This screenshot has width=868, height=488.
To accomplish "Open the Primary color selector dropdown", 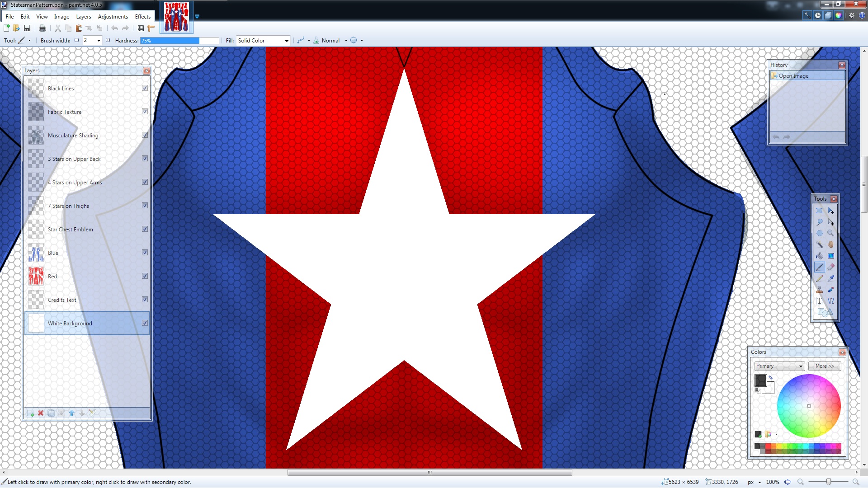I will [779, 366].
